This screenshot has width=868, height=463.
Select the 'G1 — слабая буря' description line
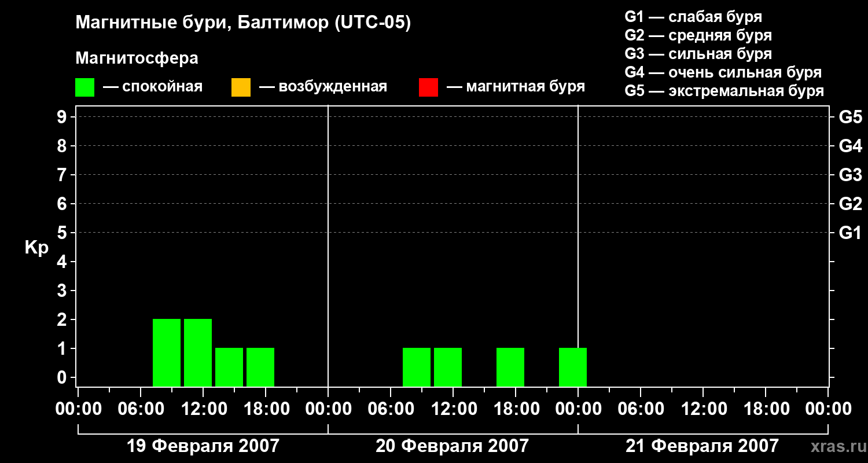click(x=693, y=17)
